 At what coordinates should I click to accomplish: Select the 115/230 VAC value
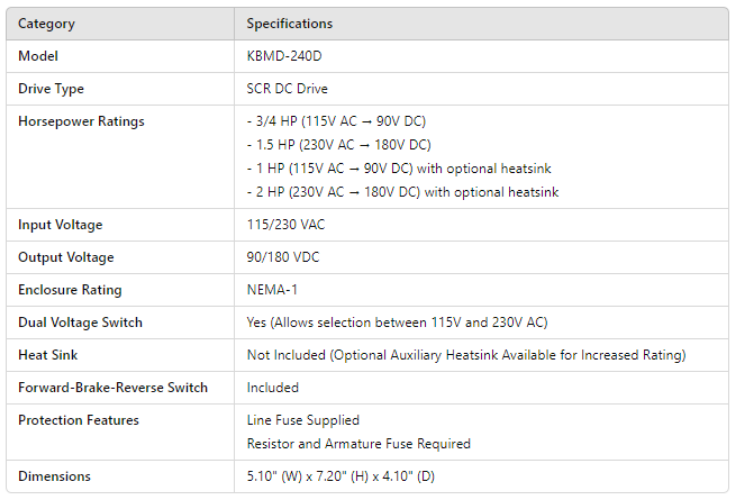coord(286,225)
